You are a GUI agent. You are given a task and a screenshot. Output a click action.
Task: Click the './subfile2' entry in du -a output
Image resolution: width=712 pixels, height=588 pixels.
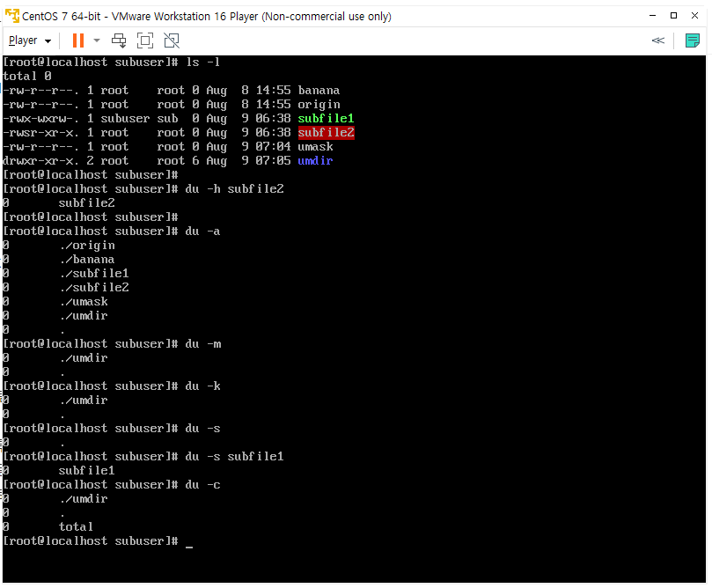coord(94,288)
